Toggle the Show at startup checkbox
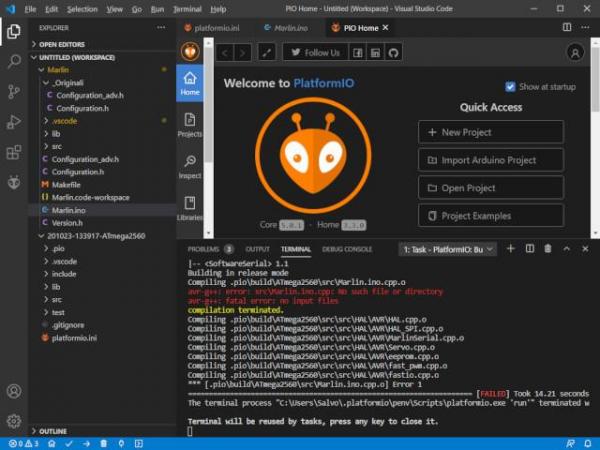The image size is (600, 450). tap(511, 87)
